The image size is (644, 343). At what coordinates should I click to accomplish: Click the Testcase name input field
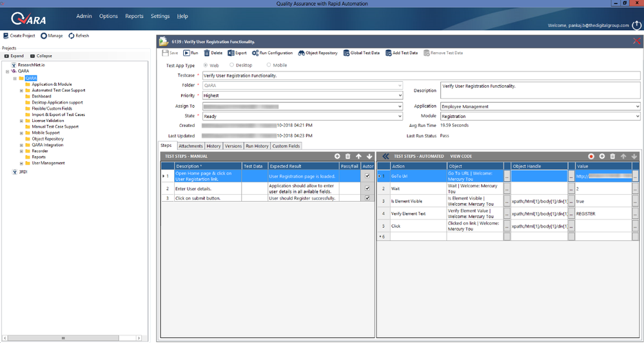pos(421,75)
